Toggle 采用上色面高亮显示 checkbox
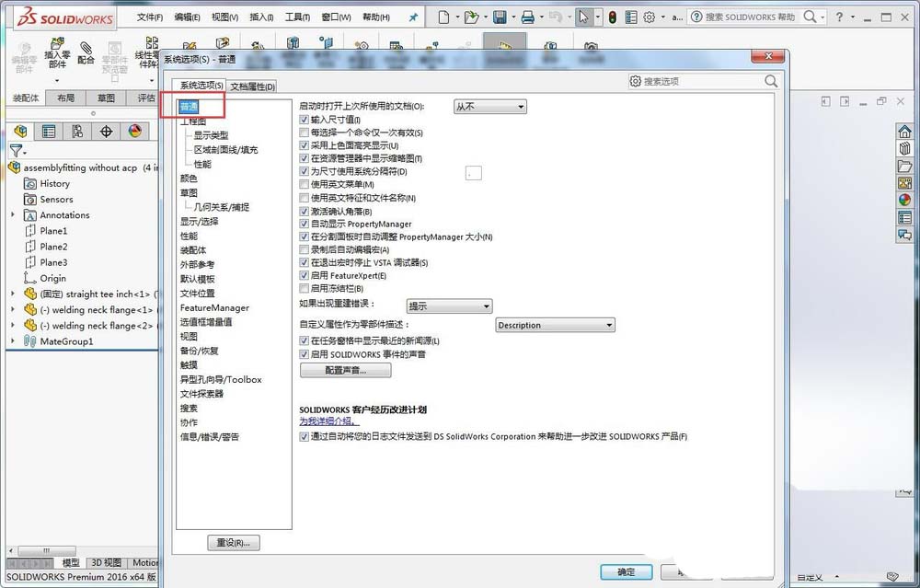The width and height of the screenshot is (920, 588). [304, 145]
